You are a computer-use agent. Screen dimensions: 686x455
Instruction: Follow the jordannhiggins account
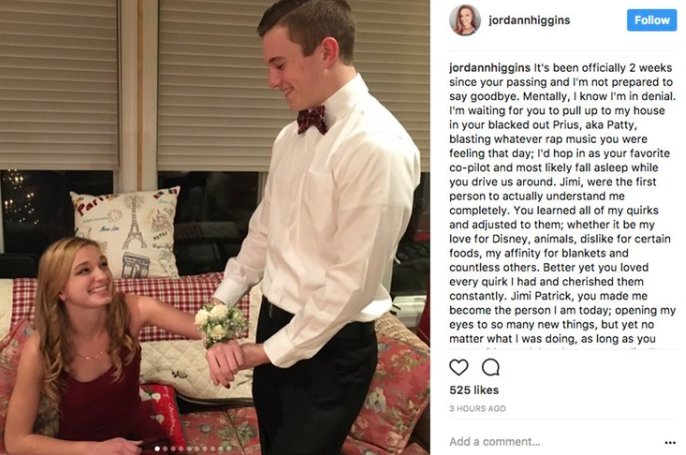click(651, 20)
